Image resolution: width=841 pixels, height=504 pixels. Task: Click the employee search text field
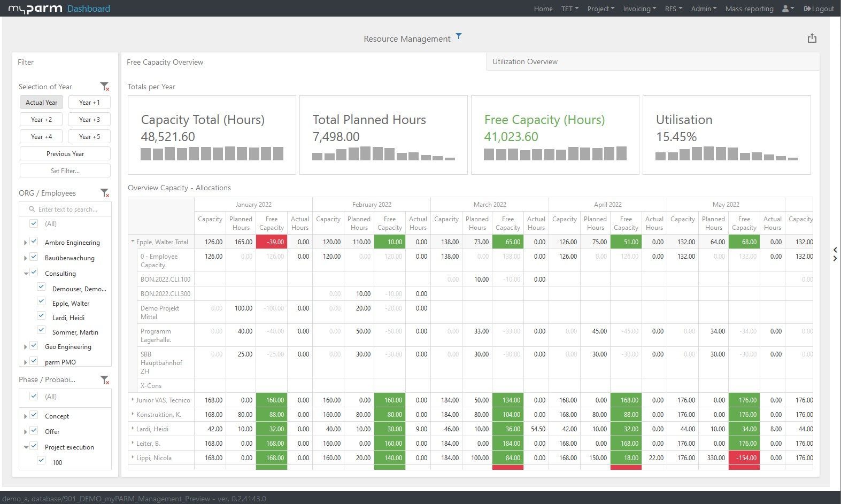point(70,210)
